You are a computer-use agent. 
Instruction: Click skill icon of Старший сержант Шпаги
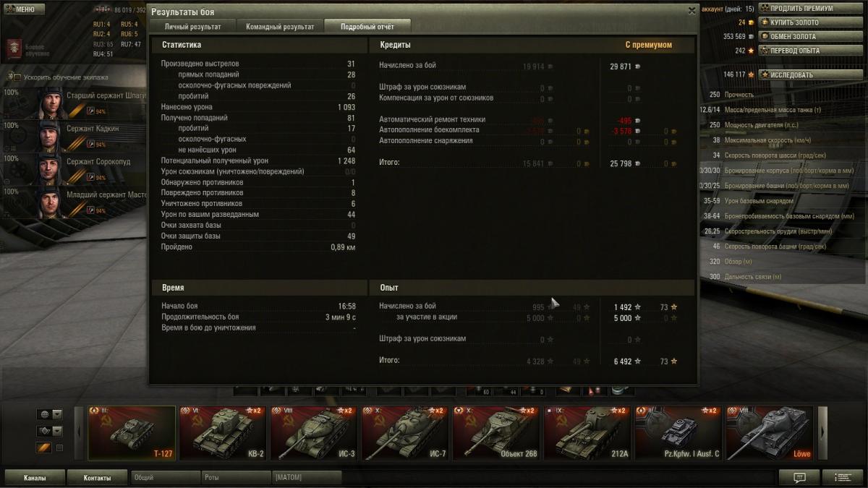[x=90, y=111]
